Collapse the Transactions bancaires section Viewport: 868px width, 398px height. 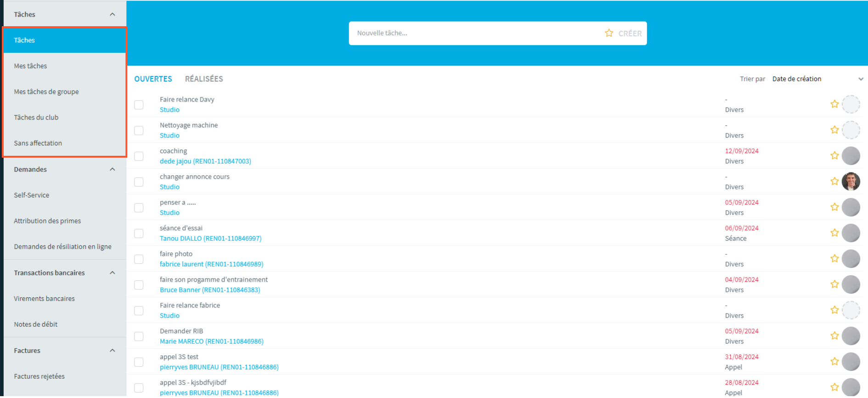[x=112, y=273]
